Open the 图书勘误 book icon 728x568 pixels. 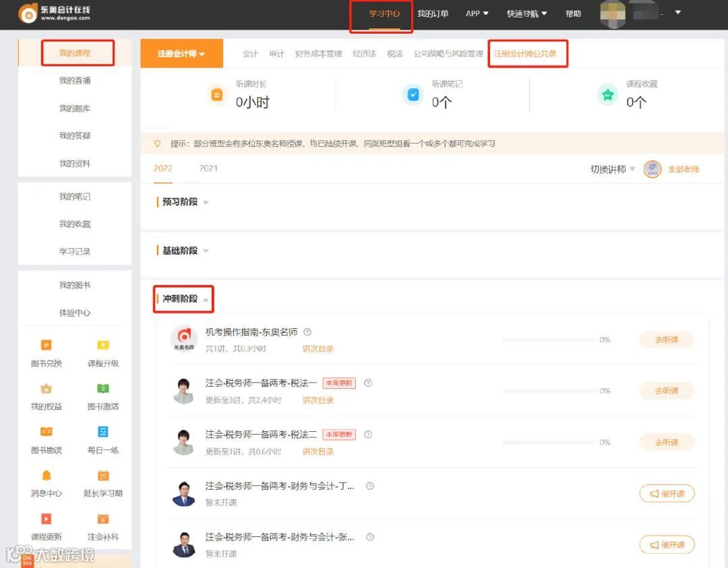point(46,432)
